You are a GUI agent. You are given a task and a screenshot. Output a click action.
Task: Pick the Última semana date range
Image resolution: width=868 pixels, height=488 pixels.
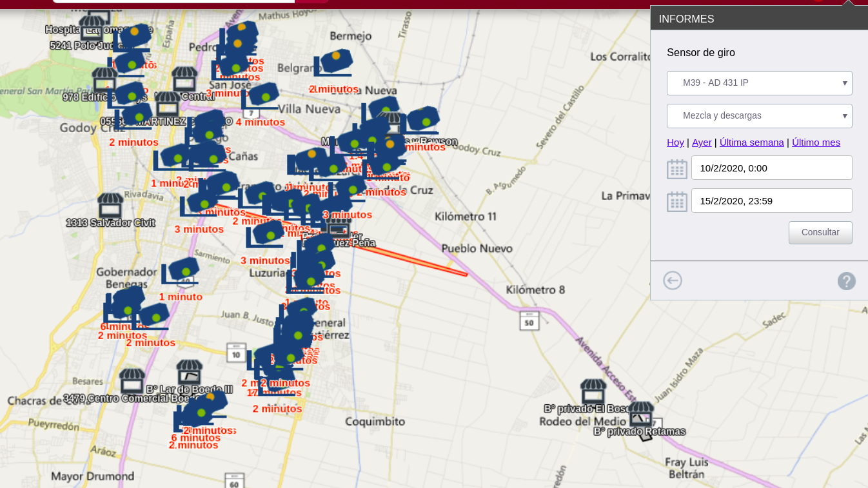751,142
